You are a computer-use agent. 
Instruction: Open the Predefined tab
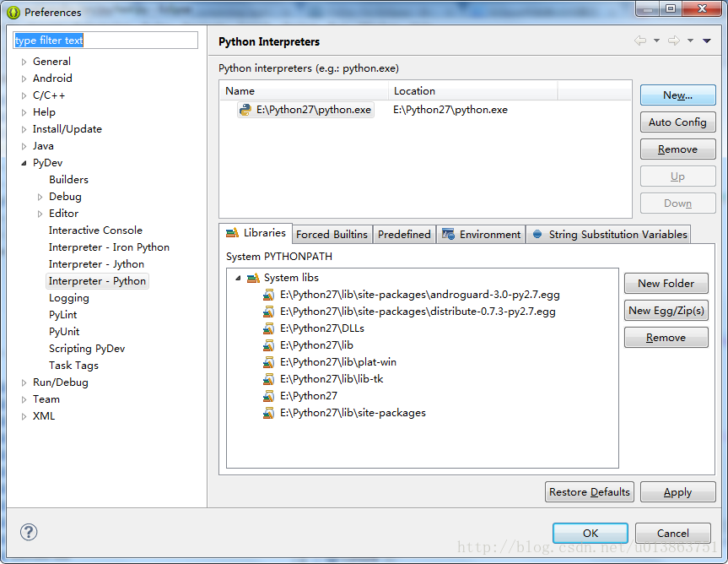click(404, 235)
